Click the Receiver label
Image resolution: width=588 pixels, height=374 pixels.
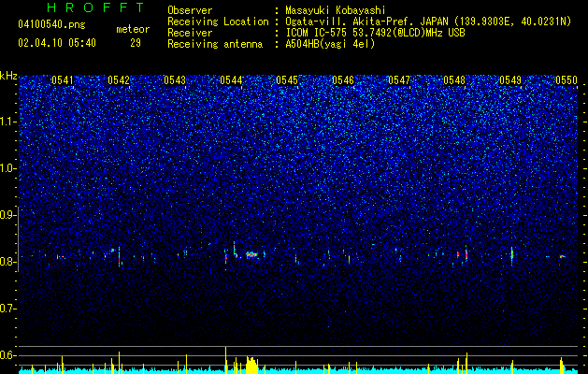pyautogui.click(x=190, y=33)
